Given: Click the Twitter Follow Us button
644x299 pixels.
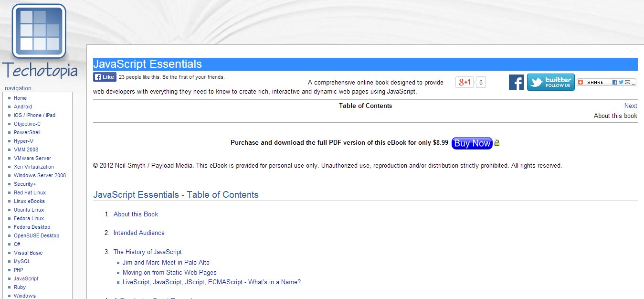Looking at the screenshot, I should pos(550,82).
